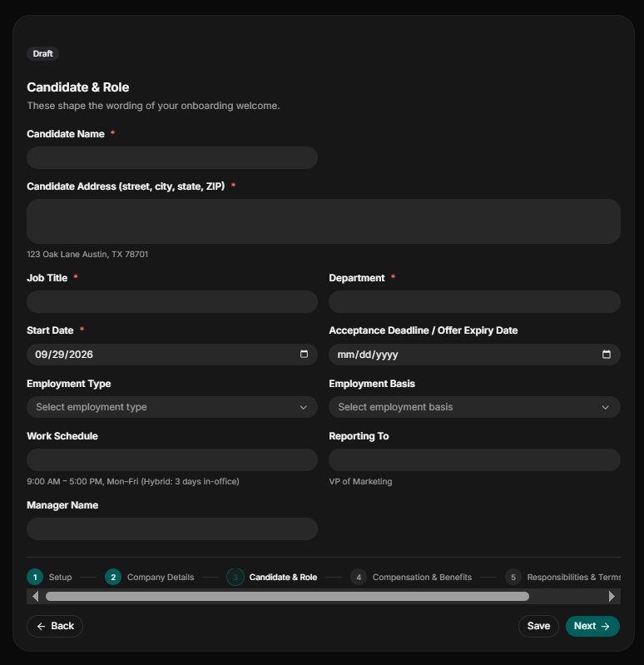
Task: Click the "VP of Marketing" hint text
Action: coord(360,481)
